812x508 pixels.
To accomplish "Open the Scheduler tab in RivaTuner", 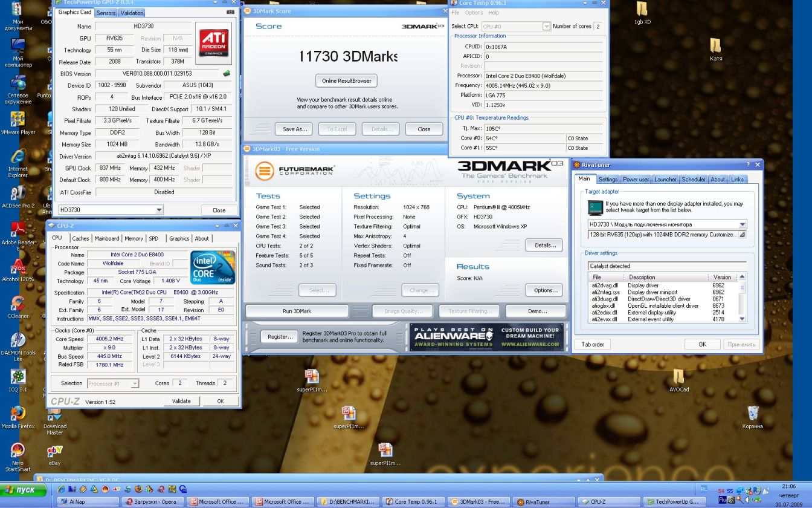I will coord(694,180).
